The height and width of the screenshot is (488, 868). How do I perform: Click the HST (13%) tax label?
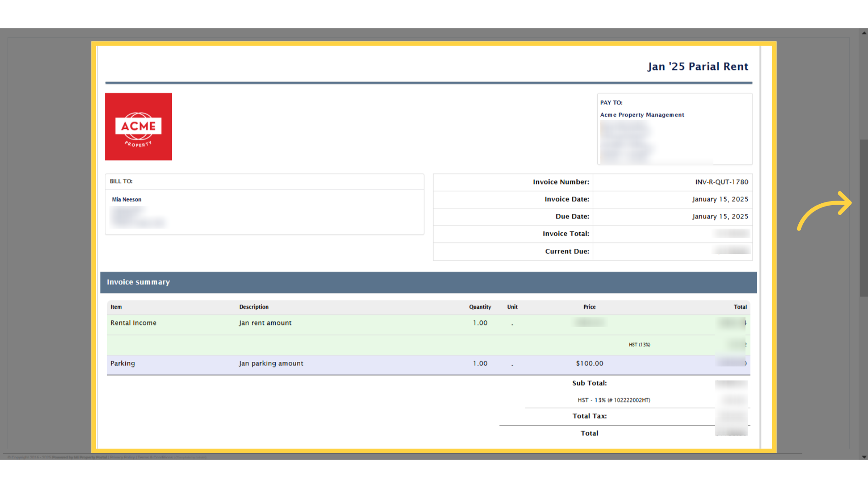(x=639, y=345)
